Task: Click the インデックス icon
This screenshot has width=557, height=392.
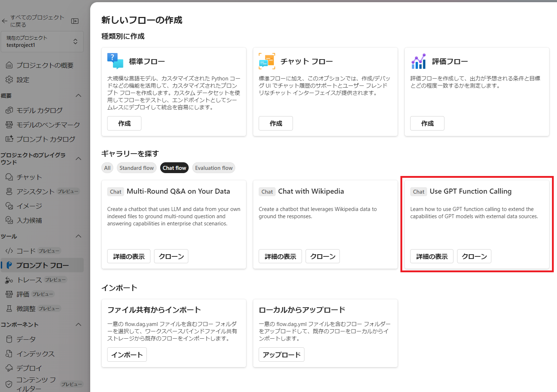Action: click(9, 354)
